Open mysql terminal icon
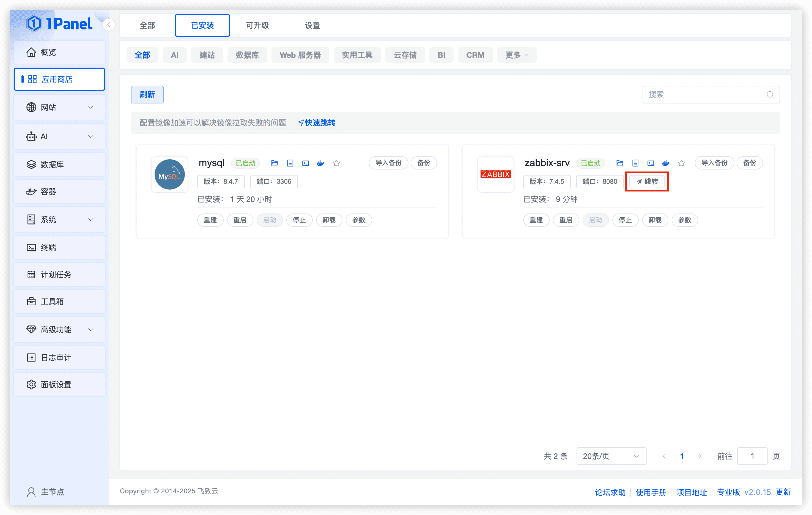This screenshot has height=515, width=812. pyautogui.click(x=306, y=163)
